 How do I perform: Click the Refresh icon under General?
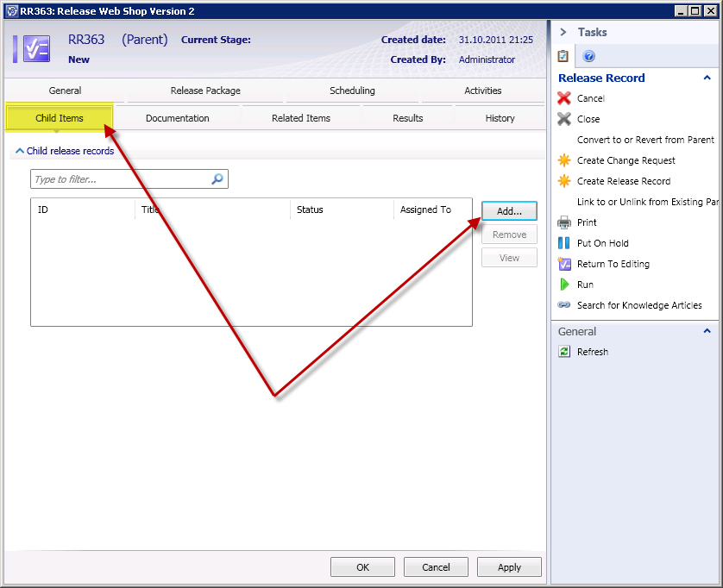click(564, 352)
